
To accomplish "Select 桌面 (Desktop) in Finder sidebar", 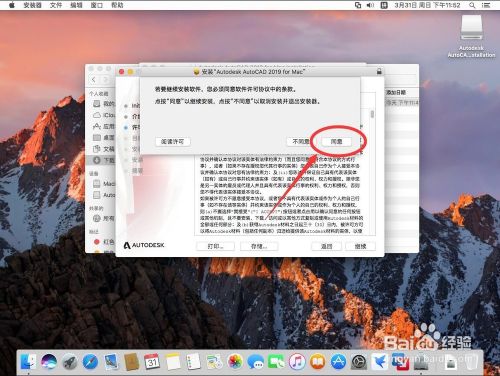I will tap(104, 137).
